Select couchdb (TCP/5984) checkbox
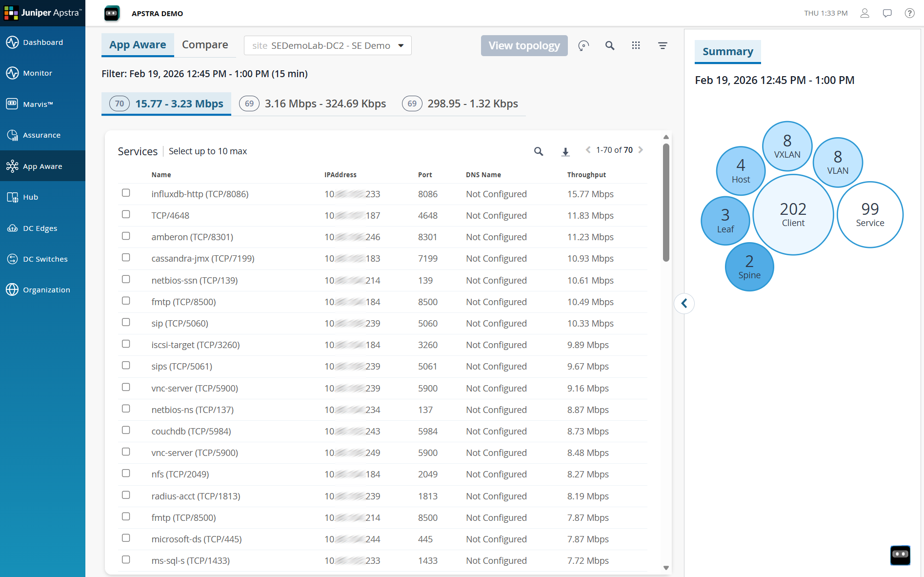The height and width of the screenshot is (577, 924). [126, 430]
